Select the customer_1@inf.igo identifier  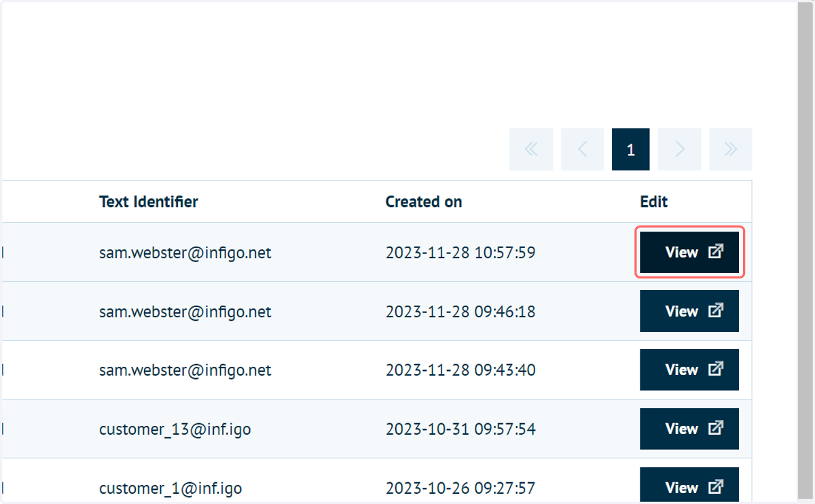click(170, 488)
